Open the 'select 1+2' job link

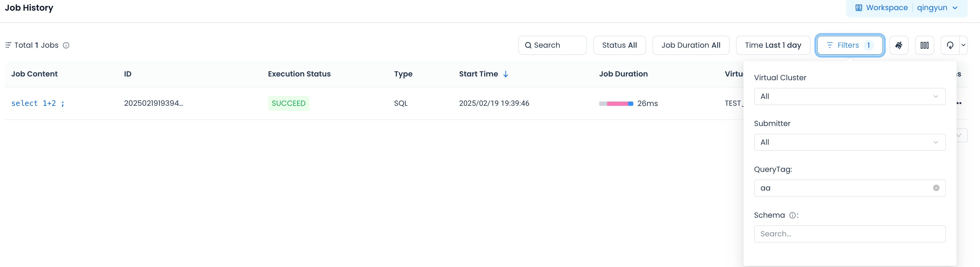point(38,103)
